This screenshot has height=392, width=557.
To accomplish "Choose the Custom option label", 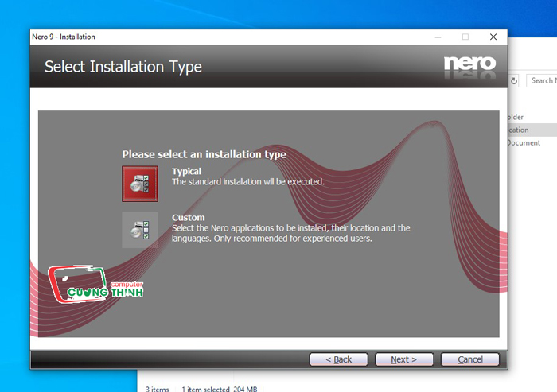I will pos(189,217).
